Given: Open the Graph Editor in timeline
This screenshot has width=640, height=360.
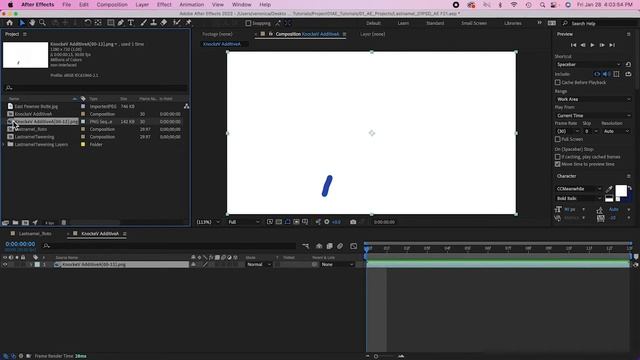Looking at the screenshot, I should tap(353, 246).
